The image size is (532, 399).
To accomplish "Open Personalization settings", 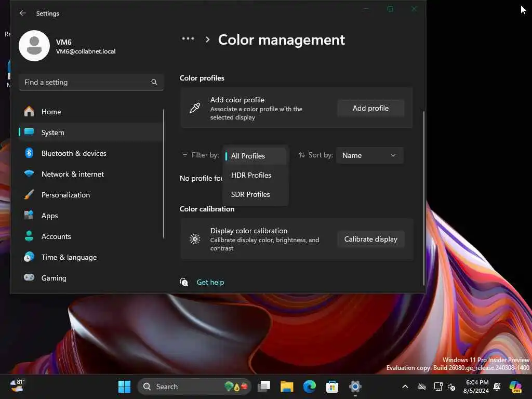I will pos(91,195).
